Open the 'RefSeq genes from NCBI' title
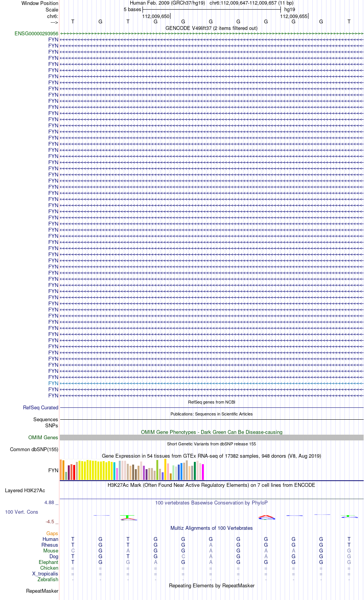The height and width of the screenshot is (600, 364). pyautogui.click(x=212, y=402)
